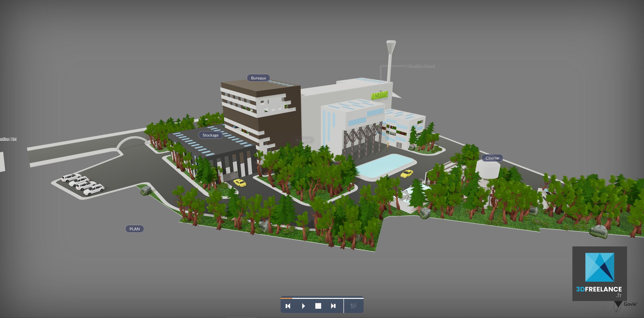
Task: Select the Bureaux label
Action: click(258, 78)
